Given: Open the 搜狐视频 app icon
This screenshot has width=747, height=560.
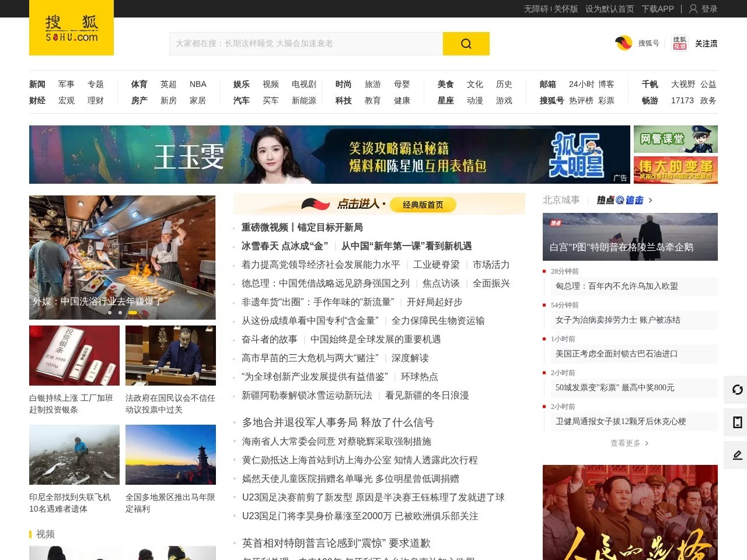Looking at the screenshot, I should [679, 43].
